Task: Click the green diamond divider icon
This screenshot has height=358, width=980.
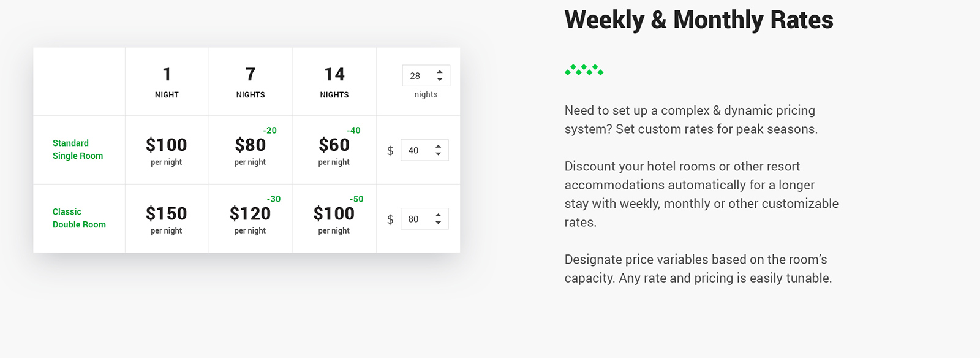Action: [584, 70]
